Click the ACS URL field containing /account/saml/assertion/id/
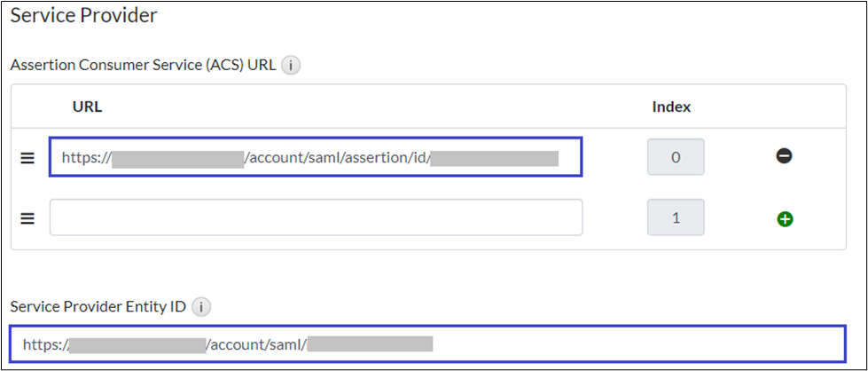Viewport: 868px width, 371px height. tap(337, 158)
